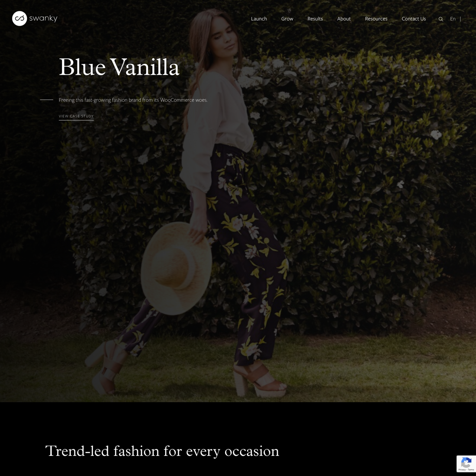
Task: Click the swanky wordmark beside the logo
Action: click(x=43, y=18)
